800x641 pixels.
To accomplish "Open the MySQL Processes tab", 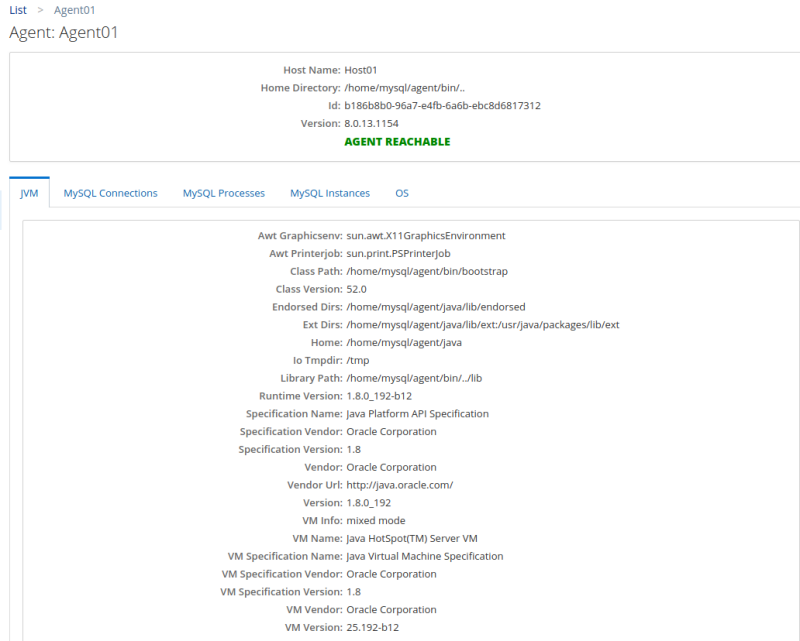I will pyautogui.click(x=224, y=193).
